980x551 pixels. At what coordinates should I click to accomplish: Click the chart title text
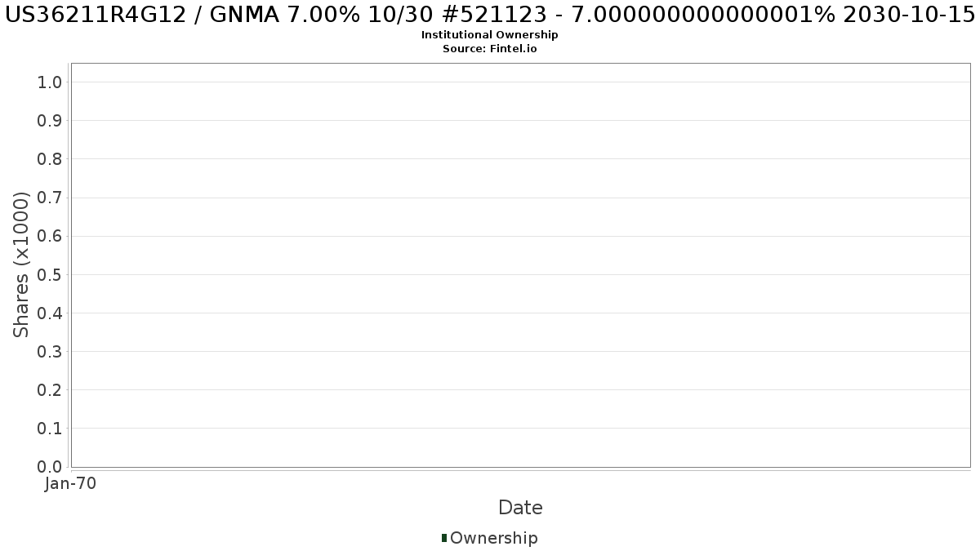point(490,15)
